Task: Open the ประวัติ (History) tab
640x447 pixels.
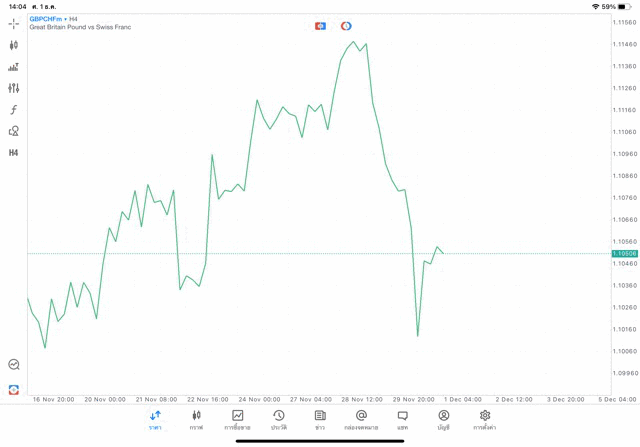Action: [x=279, y=420]
